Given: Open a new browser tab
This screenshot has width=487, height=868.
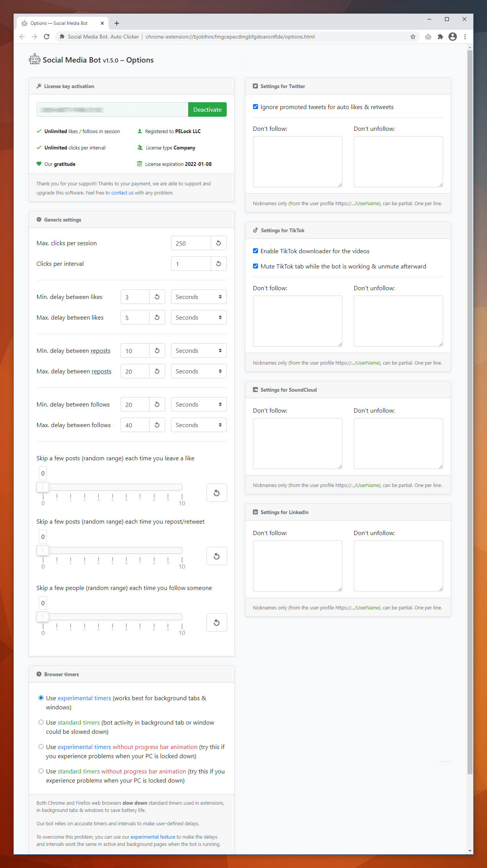Looking at the screenshot, I should (x=117, y=23).
